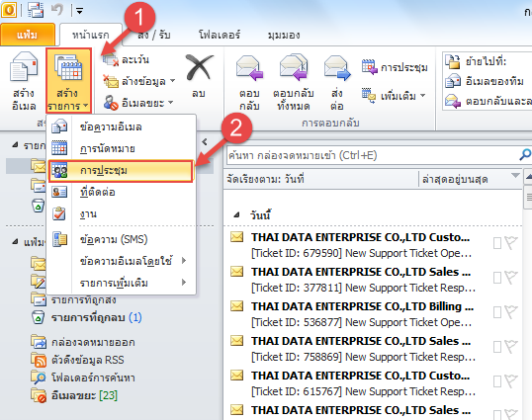Click the ส่งต่อ forward icon

(x=337, y=68)
